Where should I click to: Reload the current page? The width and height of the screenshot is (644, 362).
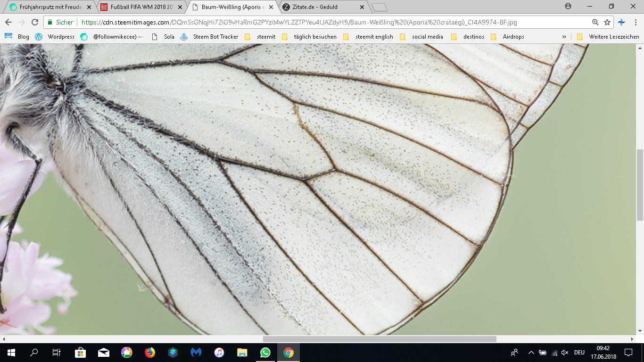coord(35,22)
